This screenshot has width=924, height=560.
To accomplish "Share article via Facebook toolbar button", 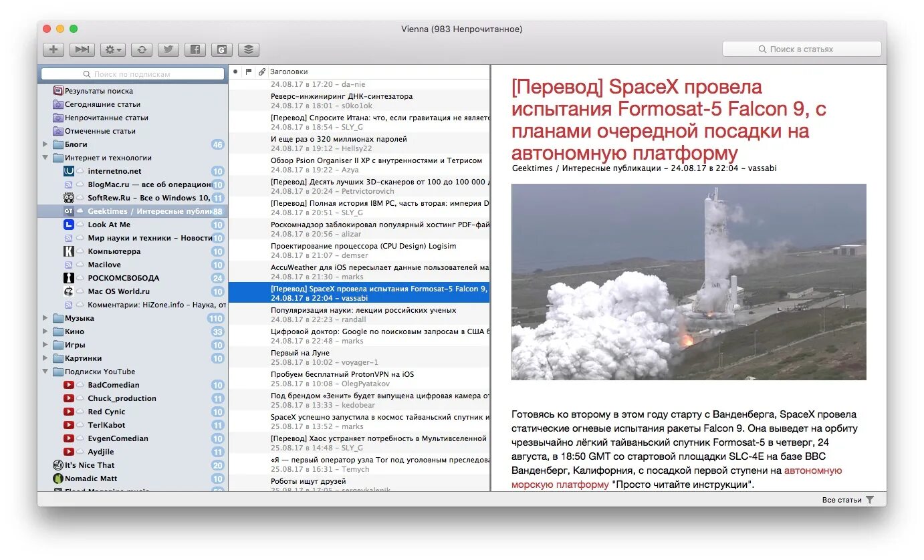I will (x=195, y=49).
